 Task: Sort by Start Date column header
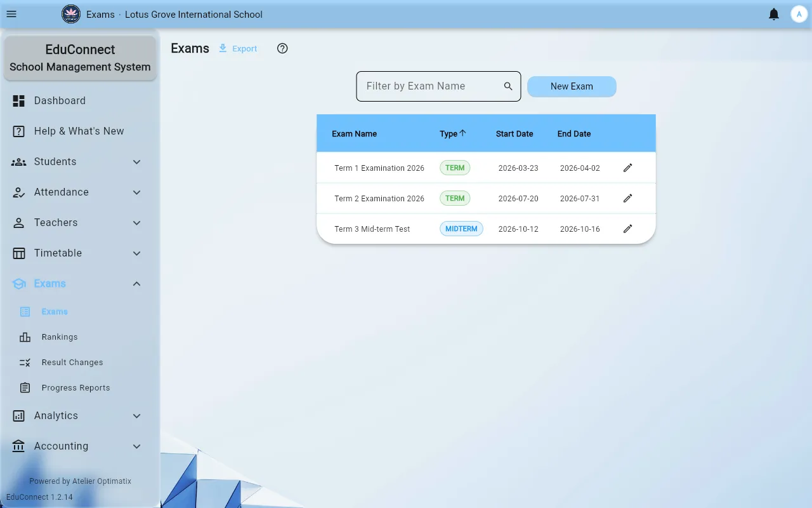point(514,133)
